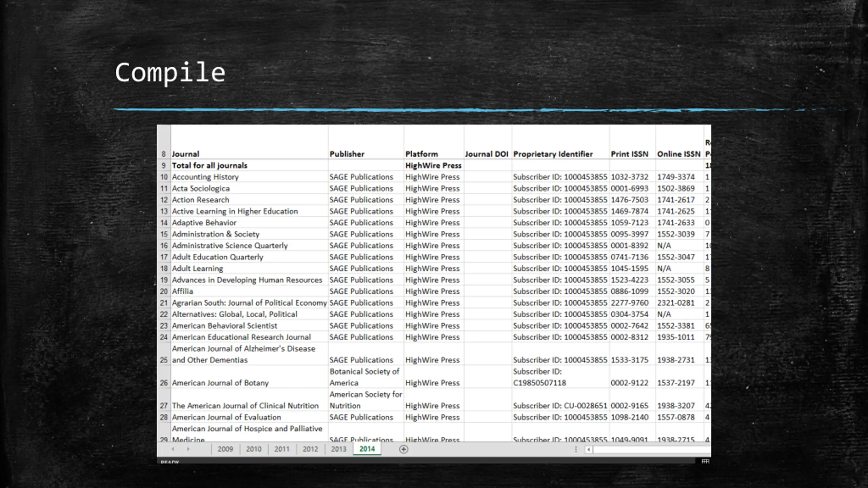Image resolution: width=868 pixels, height=488 pixels.
Task: Click the previous sheet navigation arrow
Action: point(173,449)
